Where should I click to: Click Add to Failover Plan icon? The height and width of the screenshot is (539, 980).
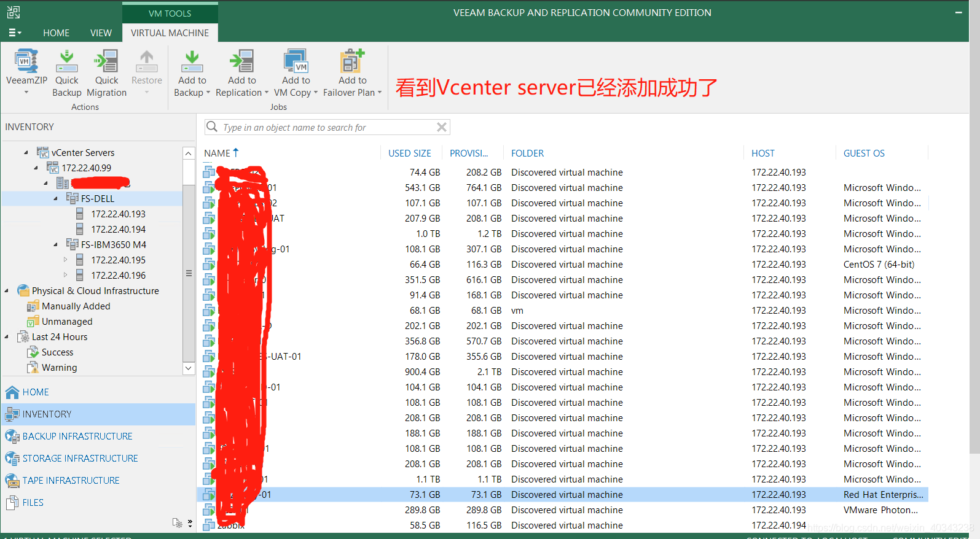coord(352,61)
